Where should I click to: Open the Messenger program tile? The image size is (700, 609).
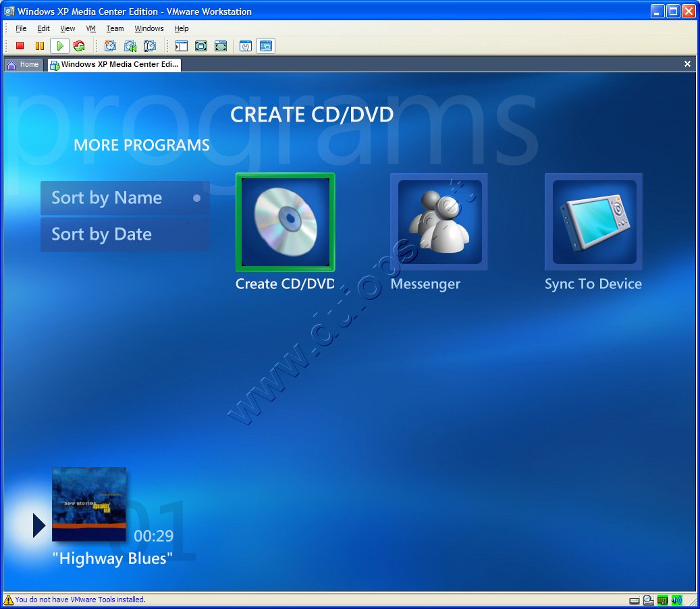(x=439, y=222)
